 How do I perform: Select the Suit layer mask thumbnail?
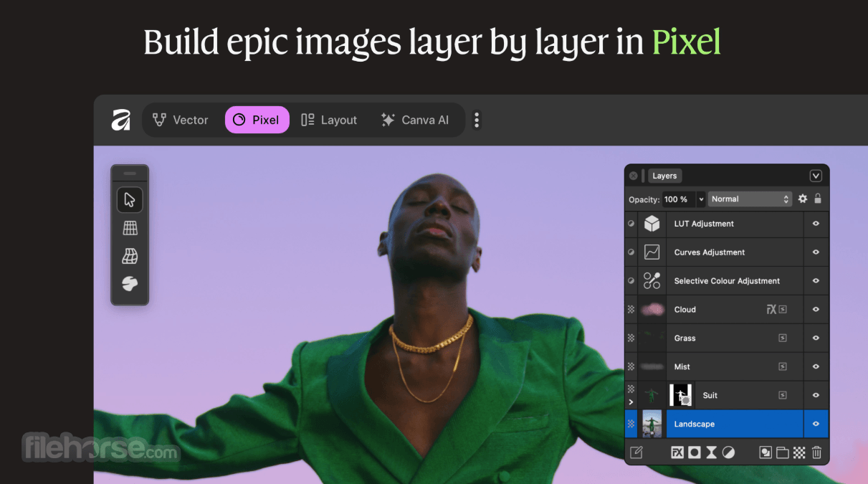(681, 395)
